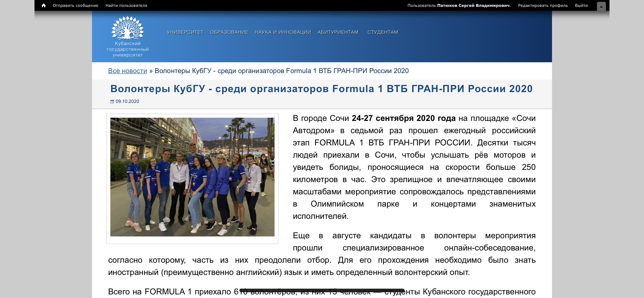Click the date 09.10.2020

tap(127, 101)
